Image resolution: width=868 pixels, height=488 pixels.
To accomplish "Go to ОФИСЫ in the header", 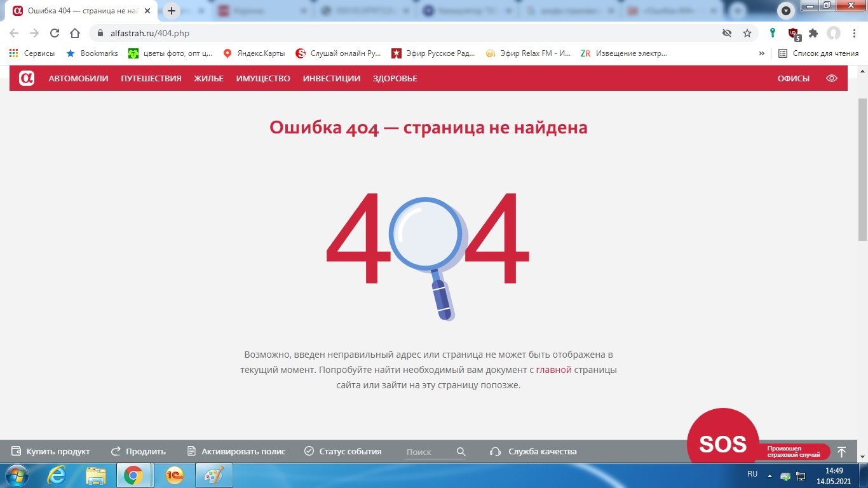I will click(793, 78).
